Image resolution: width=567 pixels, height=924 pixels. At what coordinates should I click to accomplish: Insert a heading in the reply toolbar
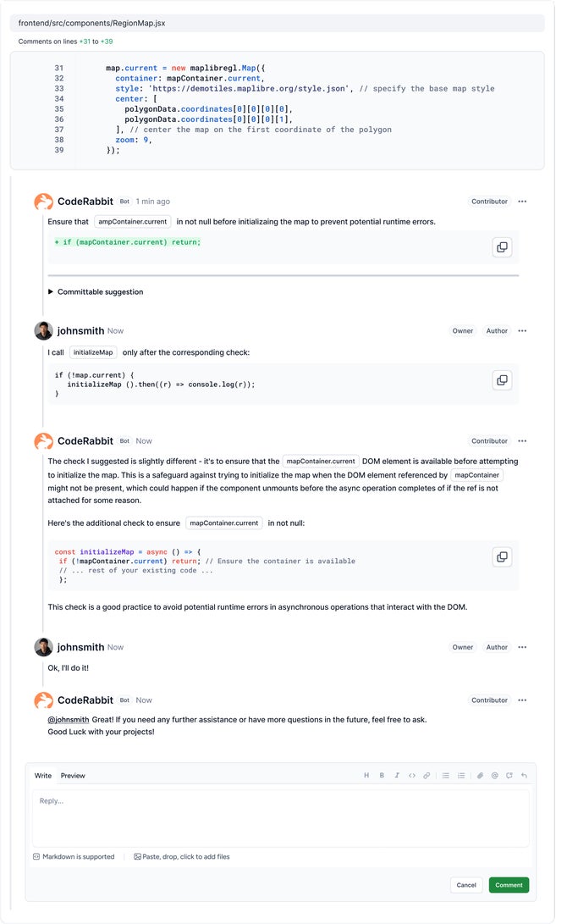coord(366,776)
